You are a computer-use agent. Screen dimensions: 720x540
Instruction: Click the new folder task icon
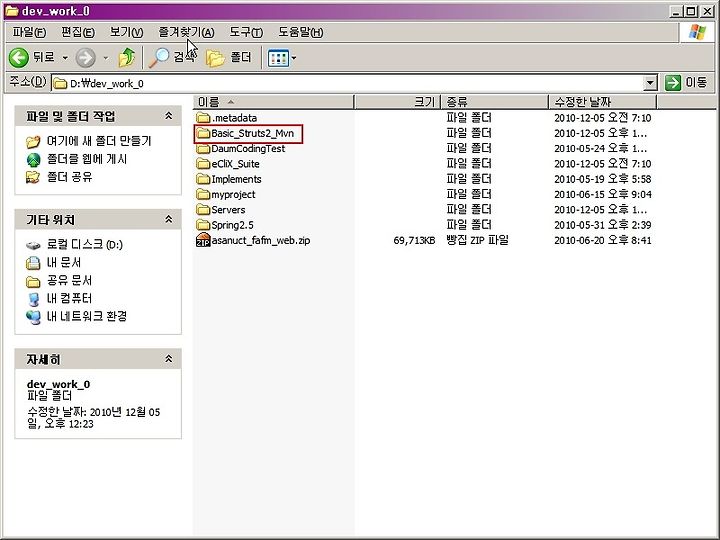33,141
